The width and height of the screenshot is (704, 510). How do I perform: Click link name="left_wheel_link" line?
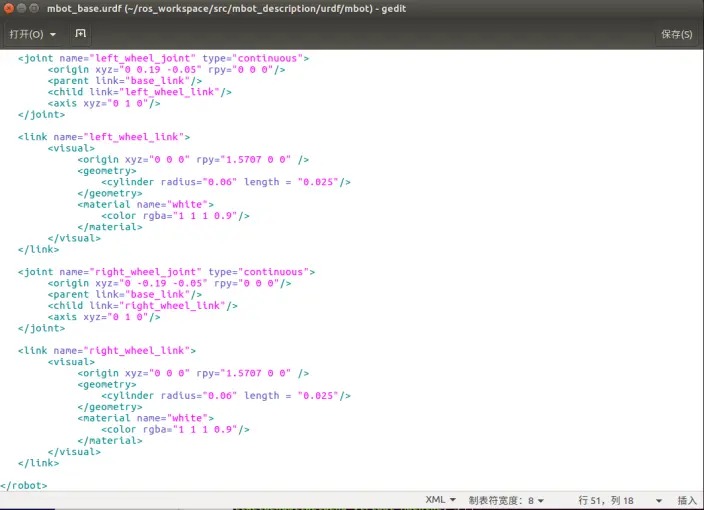[104, 137]
